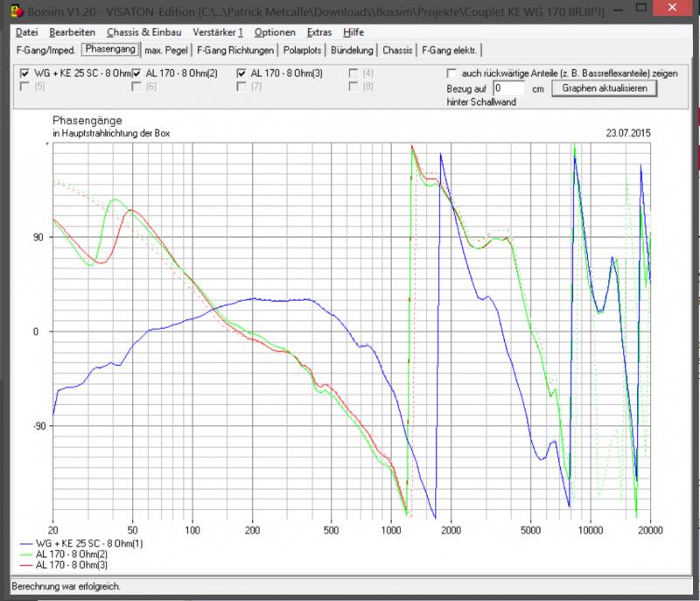Disable the AL 170 - 8 Ohm(3) curve checkbox
This screenshot has height=601, width=700.
(x=242, y=73)
